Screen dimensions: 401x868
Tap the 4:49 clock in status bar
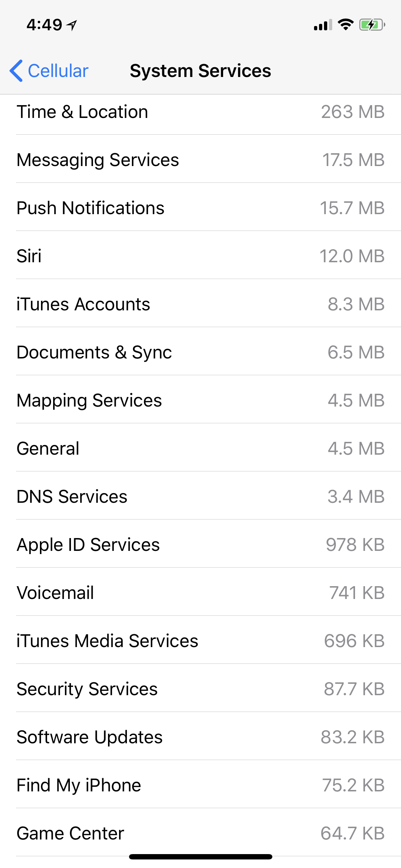pos(44,25)
